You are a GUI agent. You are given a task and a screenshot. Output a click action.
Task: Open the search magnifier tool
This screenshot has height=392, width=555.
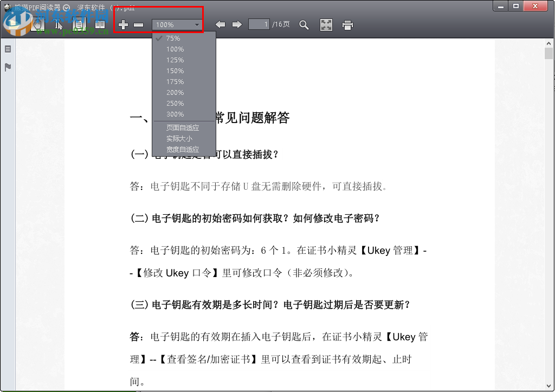[304, 24]
